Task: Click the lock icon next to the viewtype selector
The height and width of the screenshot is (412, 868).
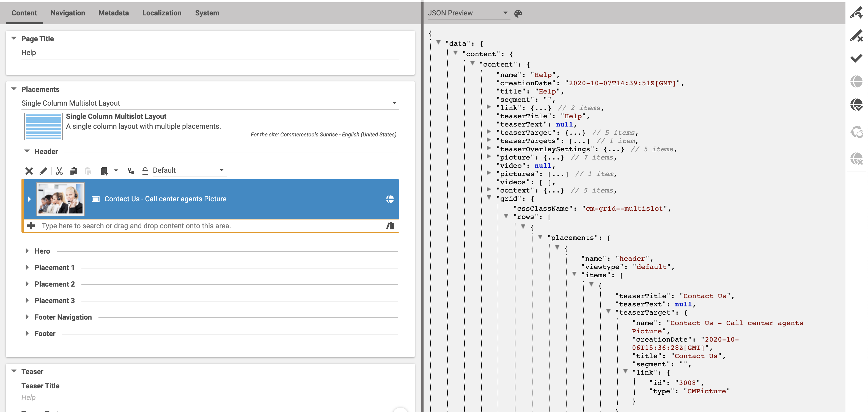Action: point(145,171)
